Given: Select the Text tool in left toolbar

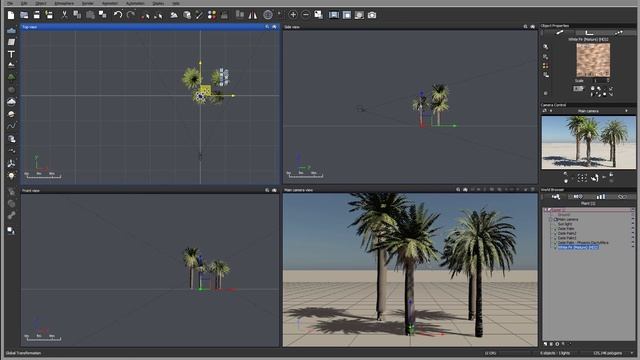Looking at the screenshot, I should [11, 54].
